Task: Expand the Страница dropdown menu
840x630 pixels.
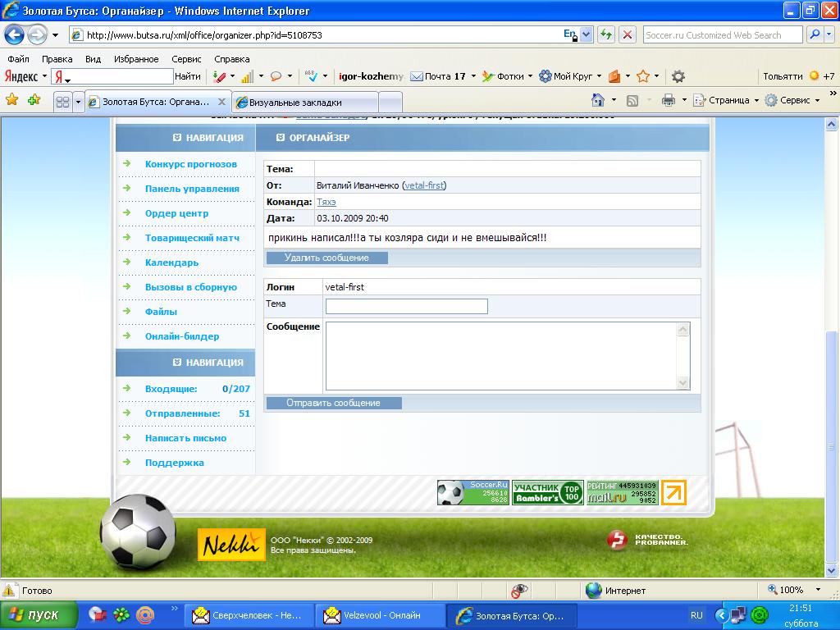Action: pyautogui.click(x=723, y=100)
